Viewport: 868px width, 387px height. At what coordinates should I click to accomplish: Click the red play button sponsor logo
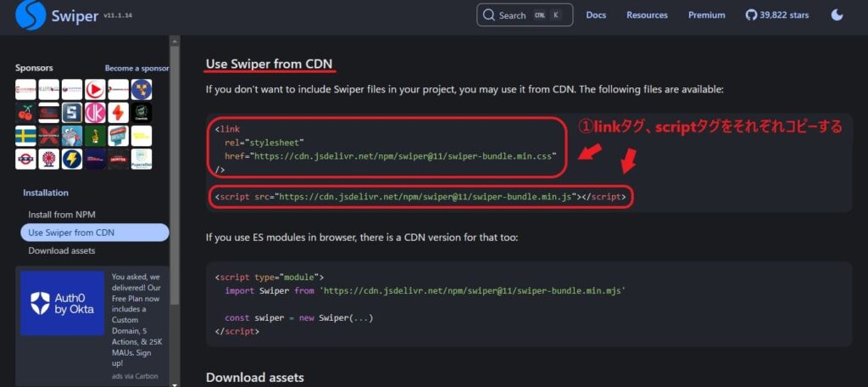tap(95, 89)
